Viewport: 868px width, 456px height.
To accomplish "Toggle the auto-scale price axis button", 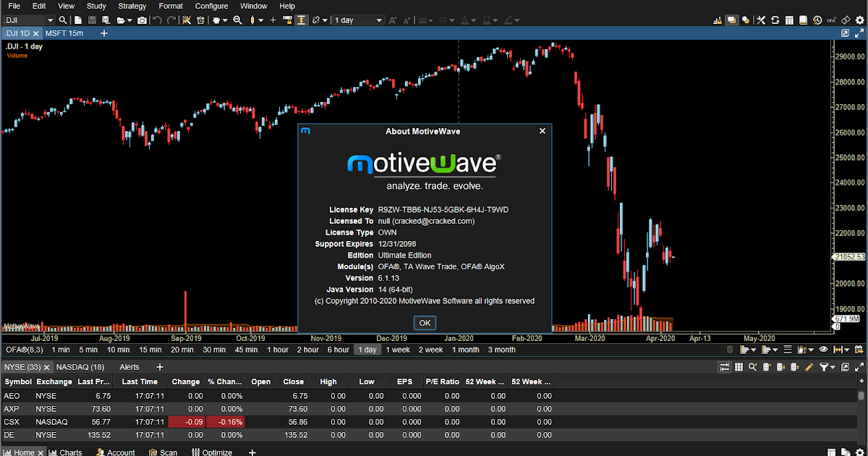I will pos(301,20).
